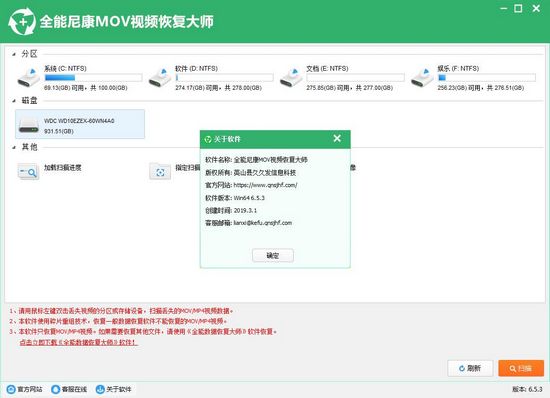
Task: Close the main application window
Action: pos(536,8)
